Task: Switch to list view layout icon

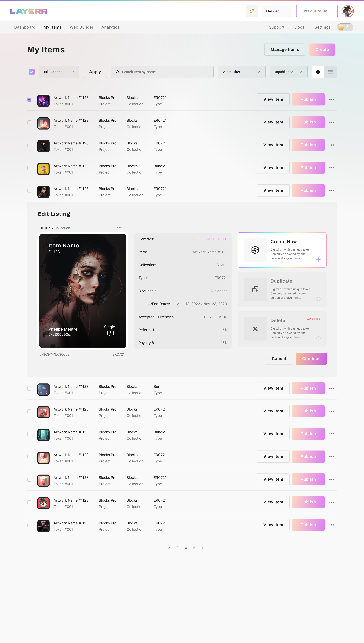Action: click(x=331, y=72)
